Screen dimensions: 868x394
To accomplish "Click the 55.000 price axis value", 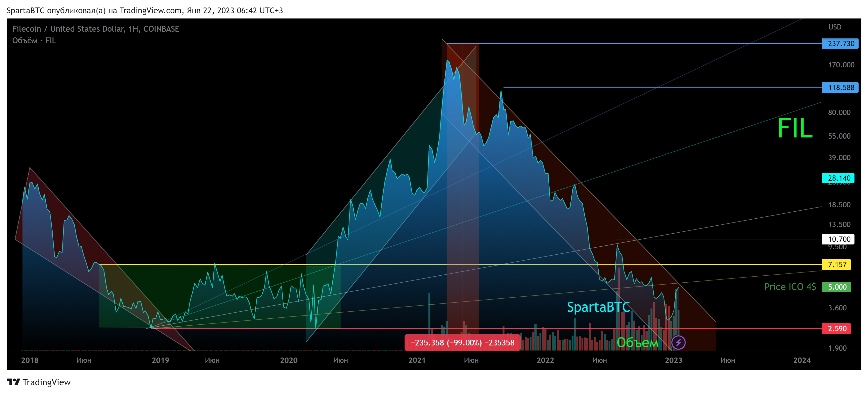I will pos(839,136).
